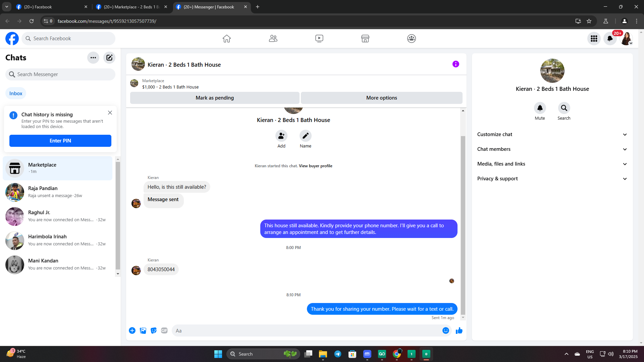The height and width of the screenshot is (362, 644).
Task: Open Telegram from the taskbar
Action: [x=338, y=354]
